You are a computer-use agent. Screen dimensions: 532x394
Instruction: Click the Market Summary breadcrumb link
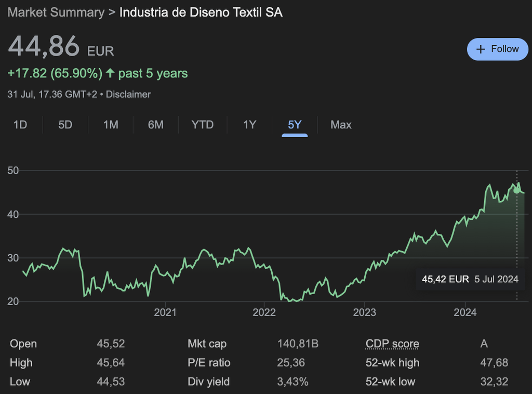pos(56,12)
